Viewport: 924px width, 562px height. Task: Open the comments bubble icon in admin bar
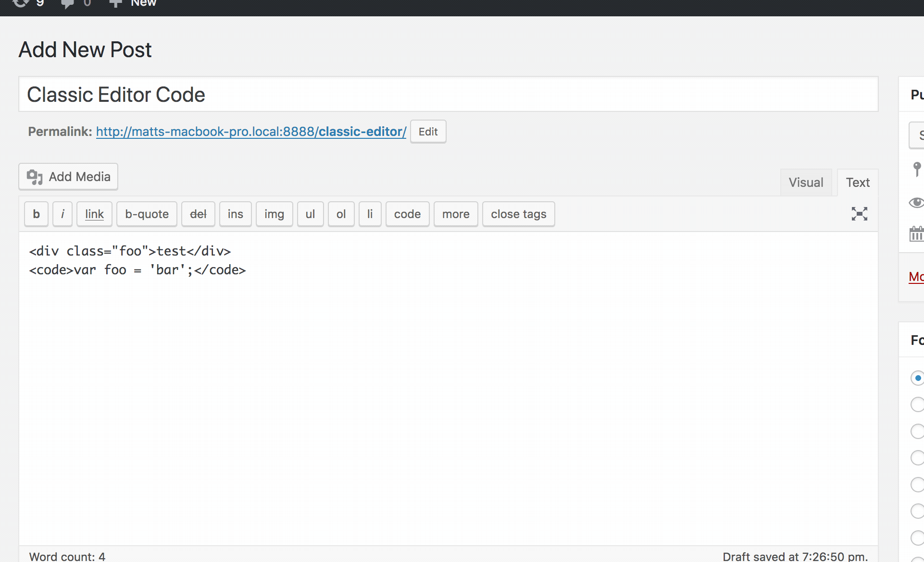[x=67, y=4]
